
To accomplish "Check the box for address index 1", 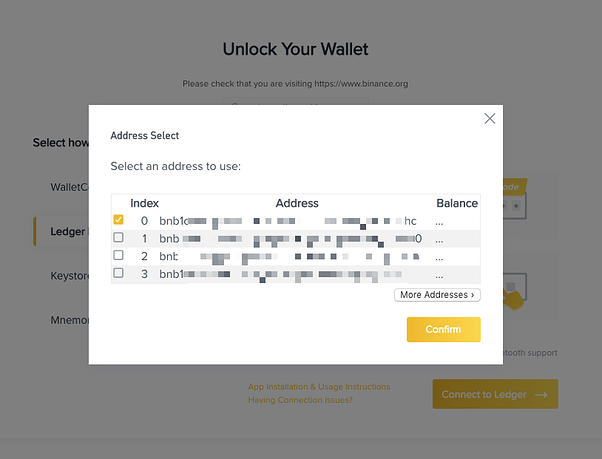I will point(119,238).
